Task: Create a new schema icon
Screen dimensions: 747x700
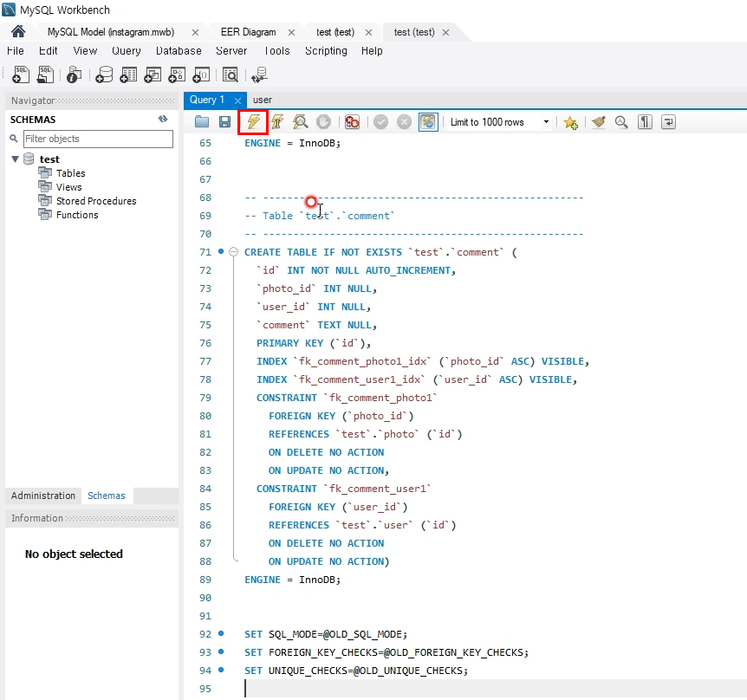Action: (104, 75)
